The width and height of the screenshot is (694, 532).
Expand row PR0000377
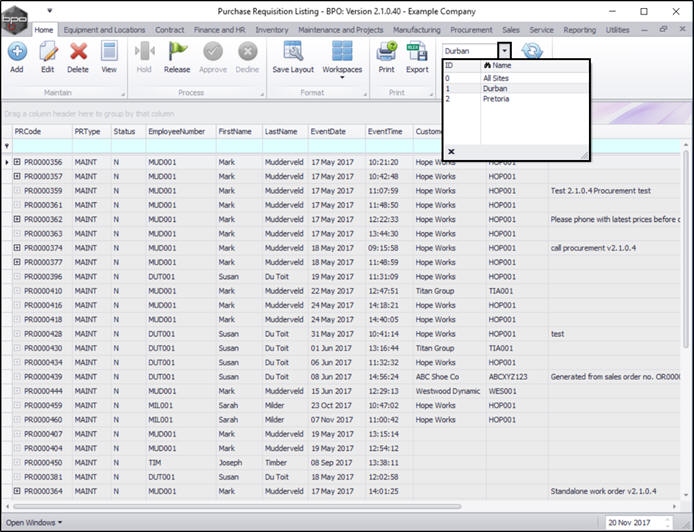click(x=17, y=262)
